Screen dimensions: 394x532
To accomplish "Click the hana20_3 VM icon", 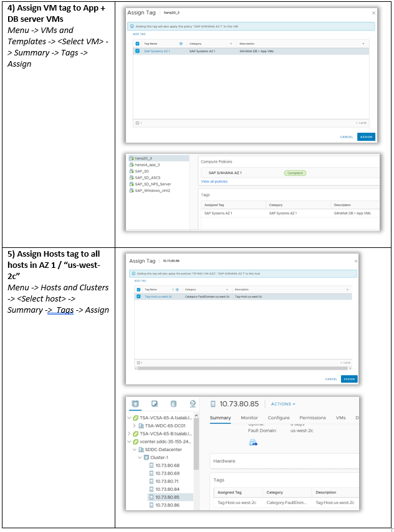I will coord(132,158).
